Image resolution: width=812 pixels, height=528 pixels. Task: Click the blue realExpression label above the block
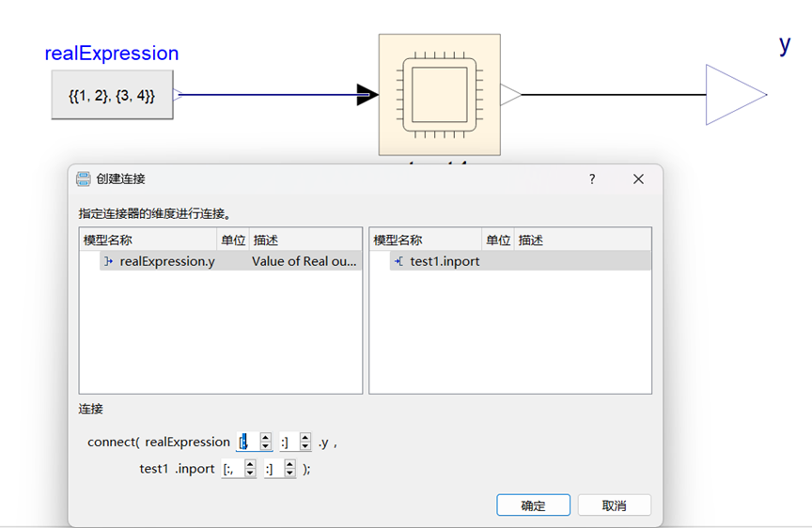[112, 54]
